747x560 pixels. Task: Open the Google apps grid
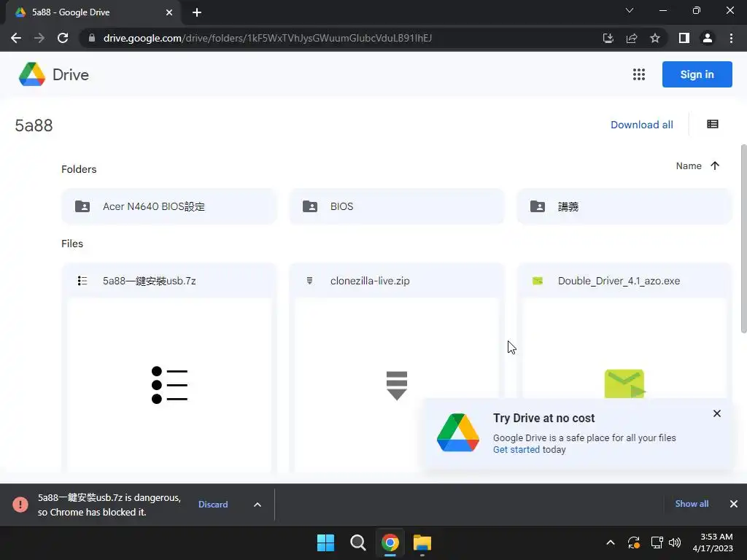(x=639, y=74)
